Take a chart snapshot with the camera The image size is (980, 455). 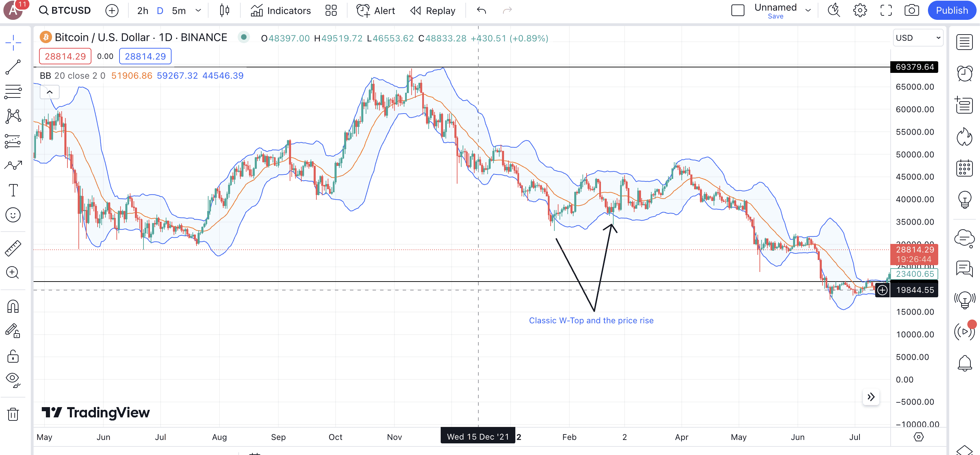912,10
